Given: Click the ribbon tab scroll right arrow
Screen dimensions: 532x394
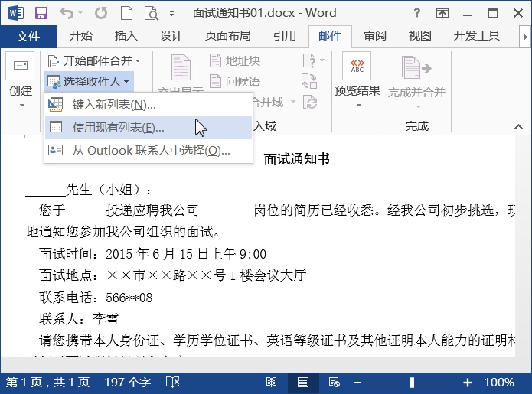Looking at the screenshot, I should coord(525,37).
